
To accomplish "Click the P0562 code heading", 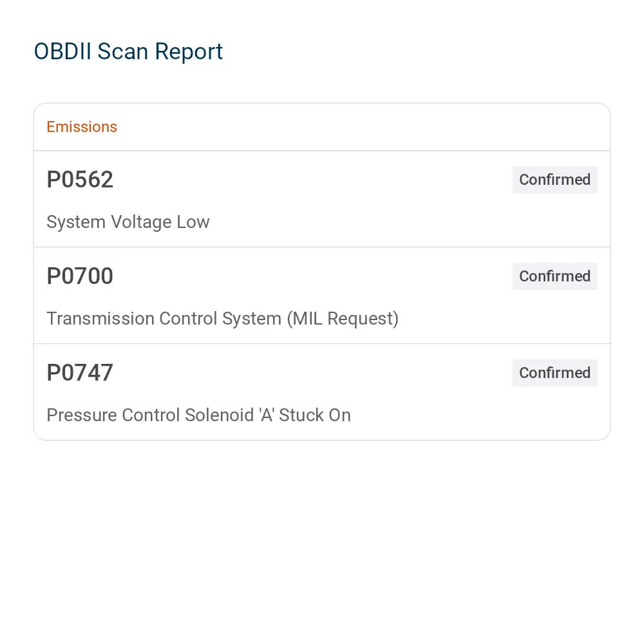I will pyautogui.click(x=80, y=180).
